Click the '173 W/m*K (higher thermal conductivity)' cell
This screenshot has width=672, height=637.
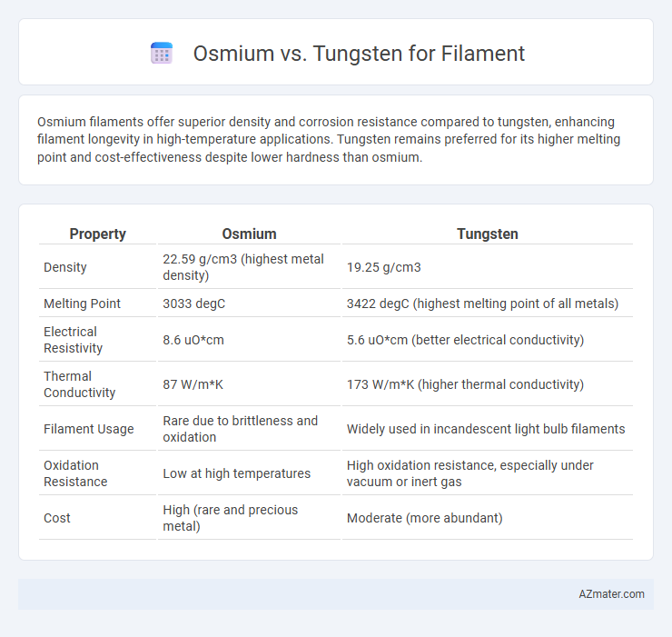[x=488, y=384]
